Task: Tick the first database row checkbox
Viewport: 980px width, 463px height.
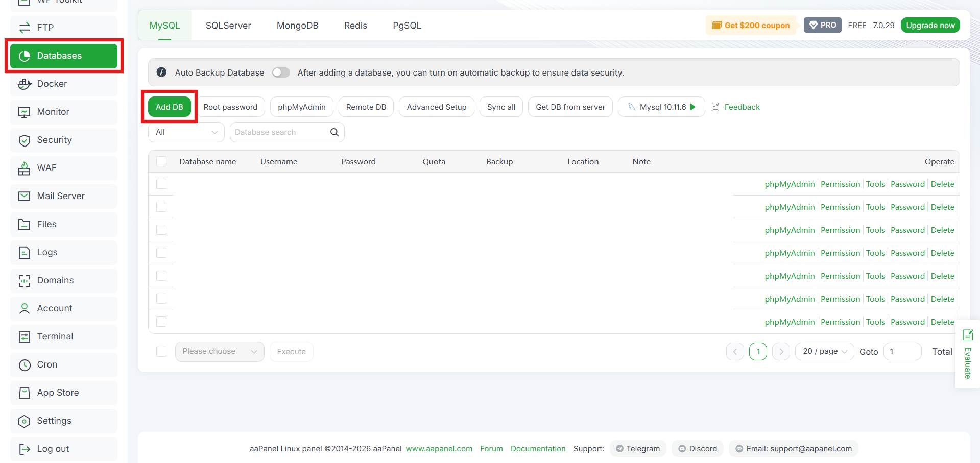Action: [161, 184]
